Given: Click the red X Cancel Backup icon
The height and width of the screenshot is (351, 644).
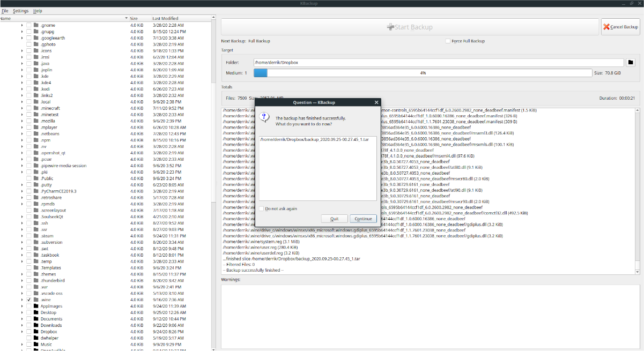Looking at the screenshot, I should (606, 26).
